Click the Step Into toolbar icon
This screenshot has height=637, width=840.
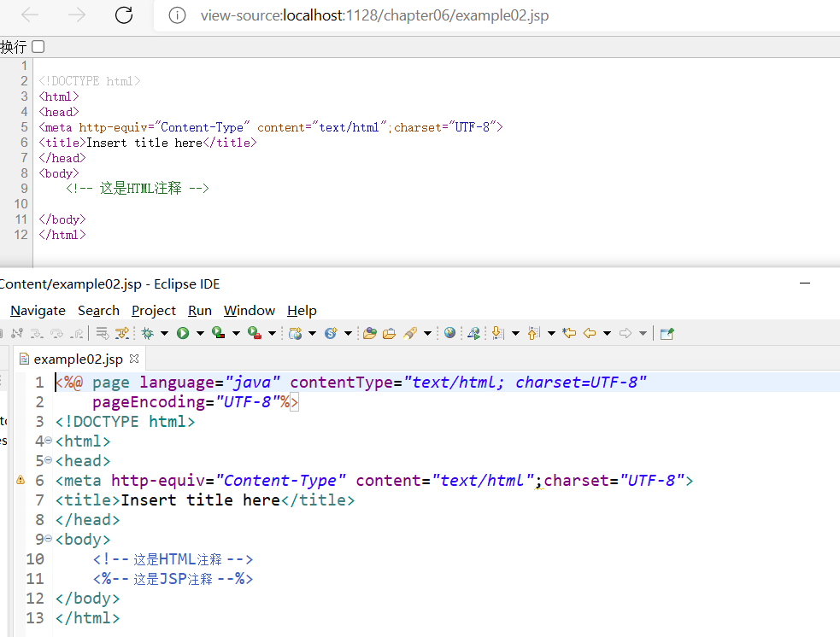pos(37,334)
